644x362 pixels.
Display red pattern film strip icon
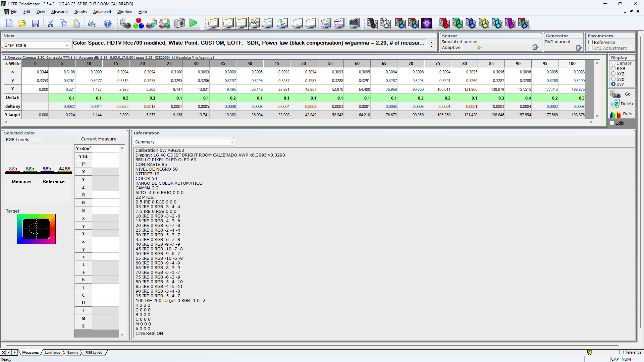(444, 23)
